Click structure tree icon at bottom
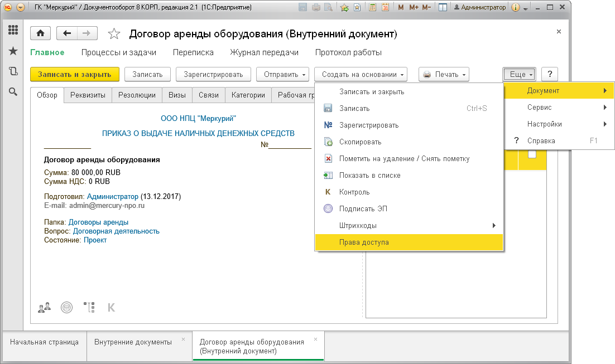The width and height of the screenshot is (615, 364). (x=89, y=308)
